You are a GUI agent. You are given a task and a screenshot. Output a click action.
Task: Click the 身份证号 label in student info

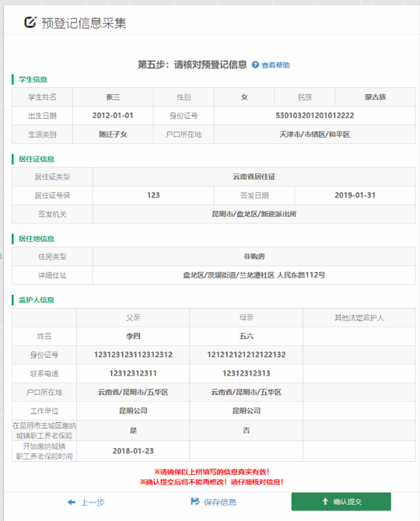coord(184,116)
